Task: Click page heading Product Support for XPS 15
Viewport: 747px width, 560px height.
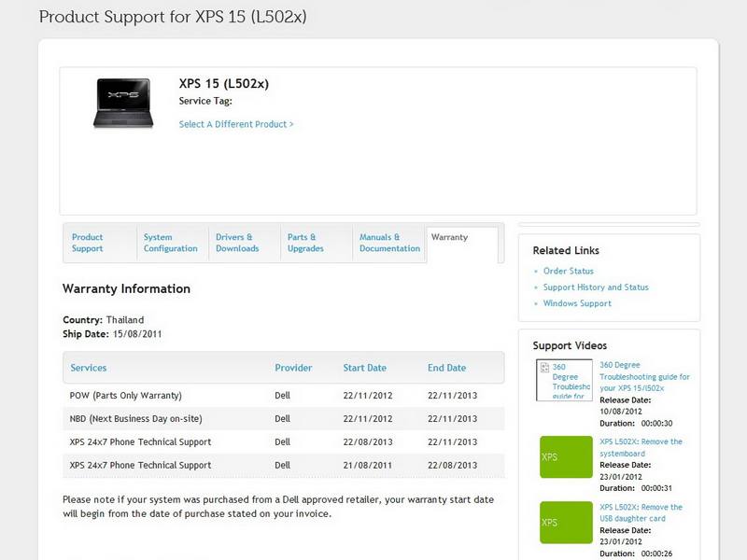Action: pos(173,17)
